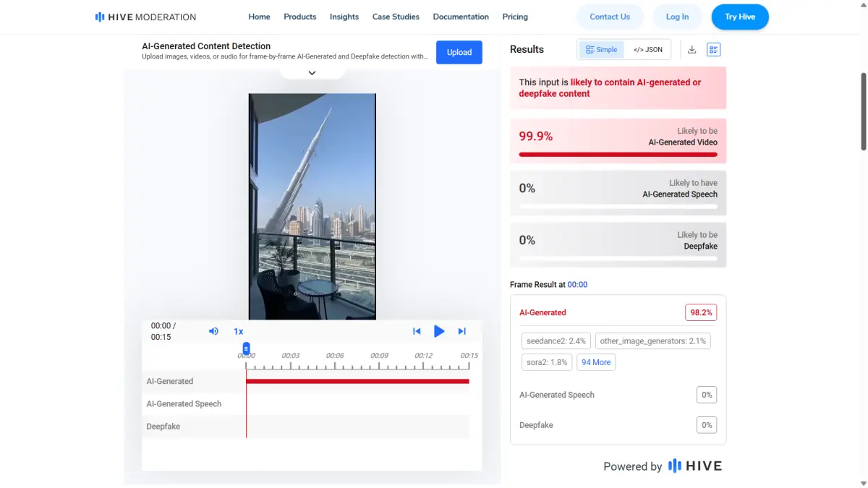Change playback speed from 1x
Viewport: 868px width, 488px height.
click(x=238, y=331)
